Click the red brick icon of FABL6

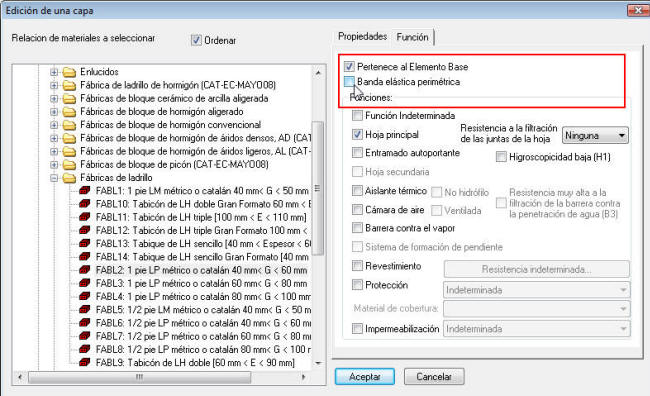pyautogui.click(x=85, y=323)
